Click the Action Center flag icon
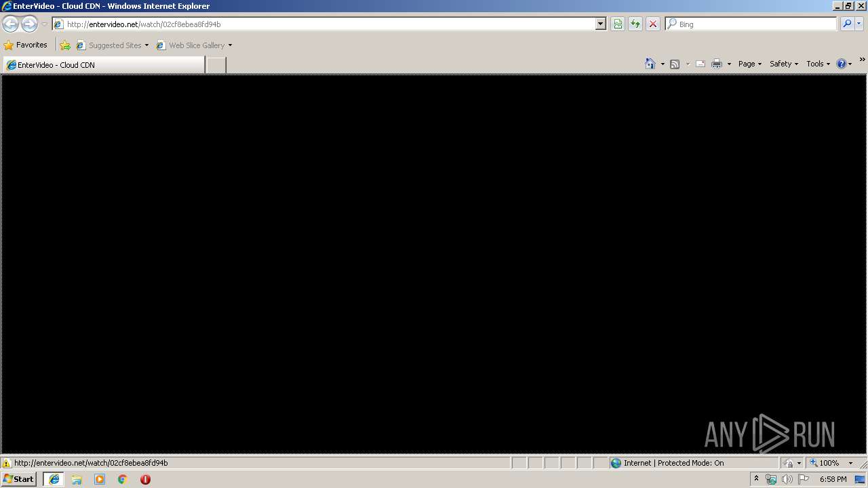The width and height of the screenshot is (868, 488). [x=804, y=479]
